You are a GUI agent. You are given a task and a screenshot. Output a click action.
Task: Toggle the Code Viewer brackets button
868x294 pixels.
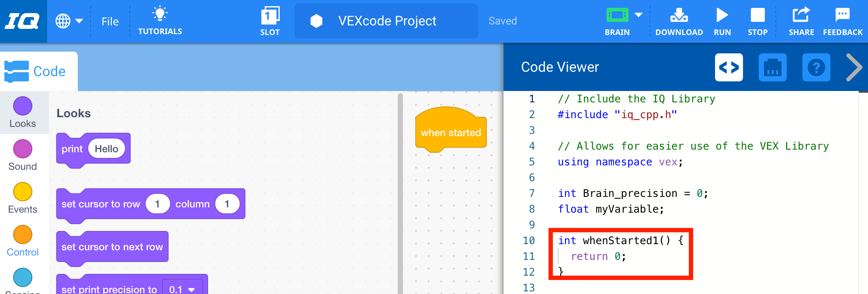coord(729,67)
